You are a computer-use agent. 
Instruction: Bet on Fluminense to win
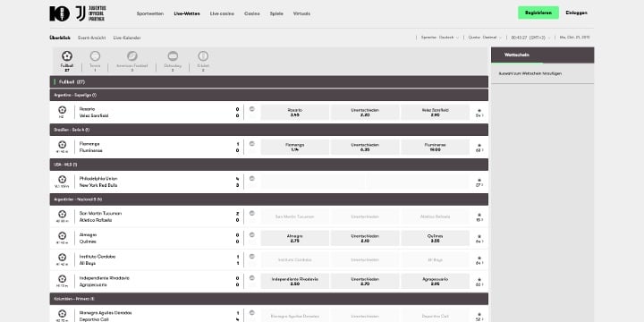point(435,147)
